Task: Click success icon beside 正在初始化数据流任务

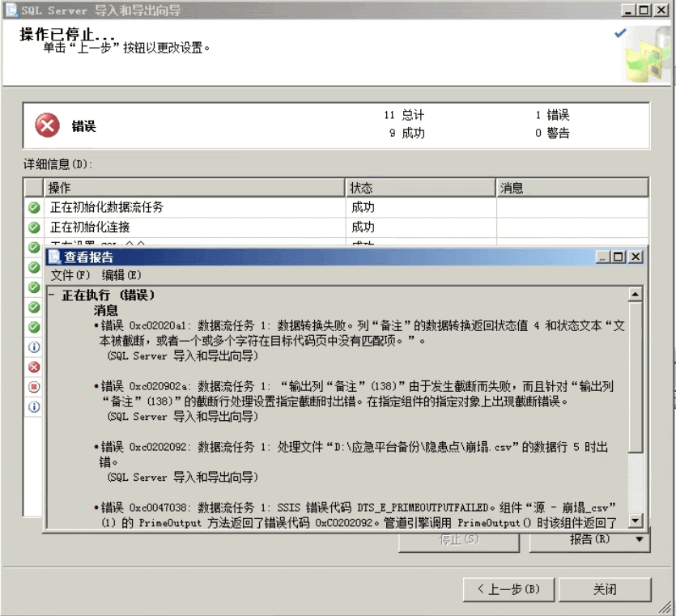Action: (x=34, y=207)
